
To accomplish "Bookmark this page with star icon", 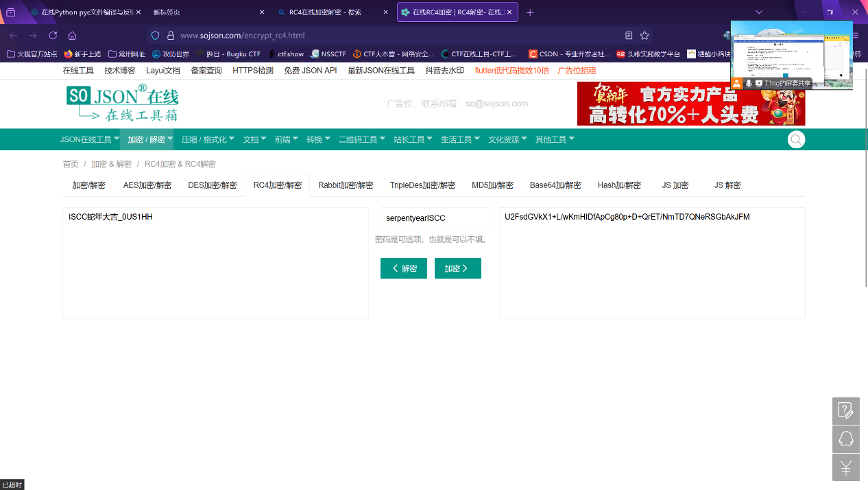I will [644, 36].
